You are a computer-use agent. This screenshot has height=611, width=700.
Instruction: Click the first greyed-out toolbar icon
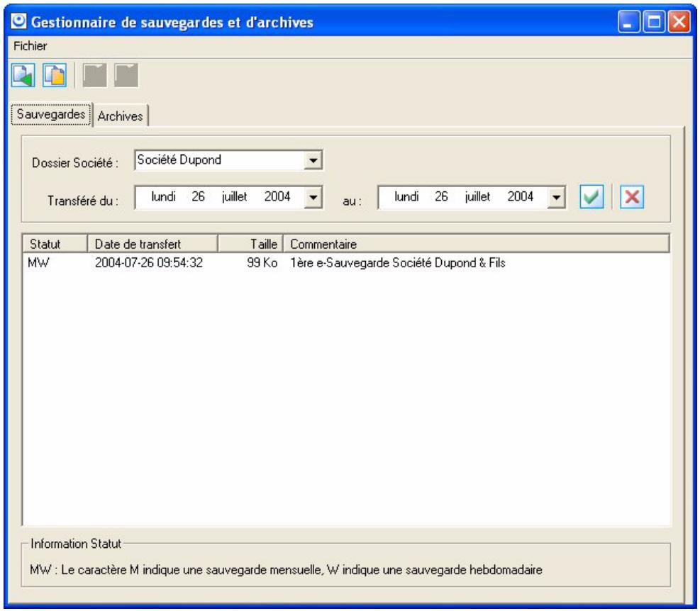coord(94,75)
